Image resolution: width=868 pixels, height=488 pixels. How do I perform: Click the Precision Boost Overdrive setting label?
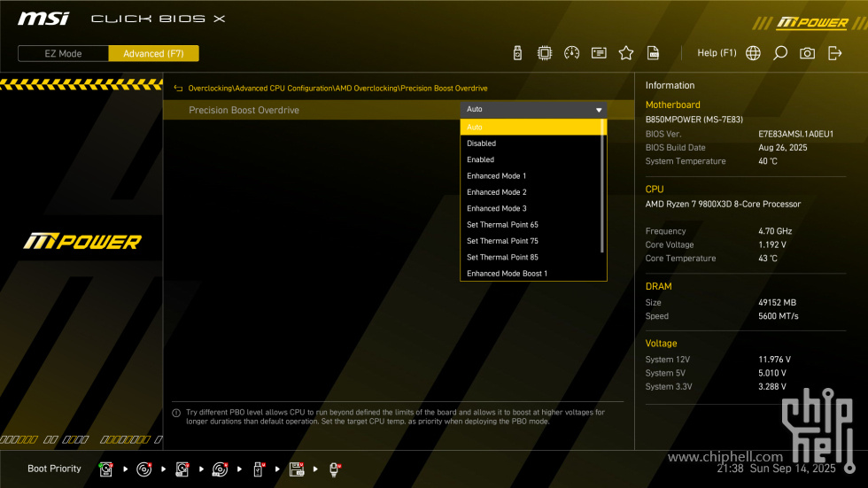pyautogui.click(x=244, y=110)
